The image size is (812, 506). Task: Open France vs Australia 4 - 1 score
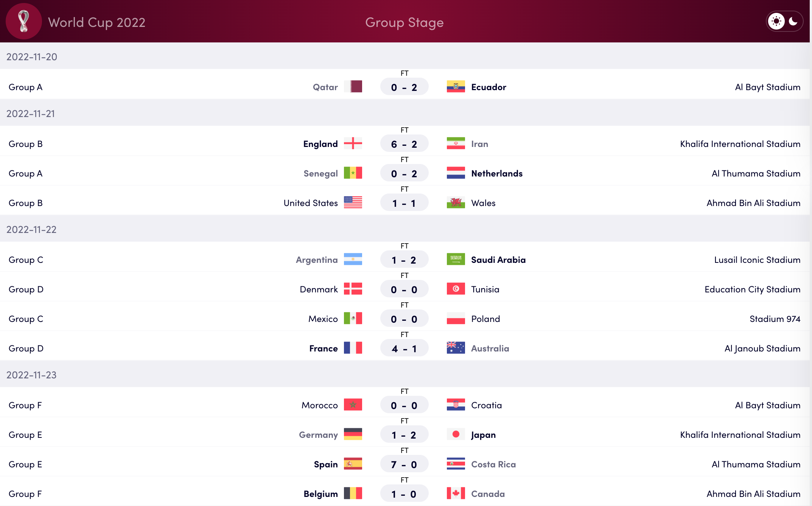coord(404,348)
